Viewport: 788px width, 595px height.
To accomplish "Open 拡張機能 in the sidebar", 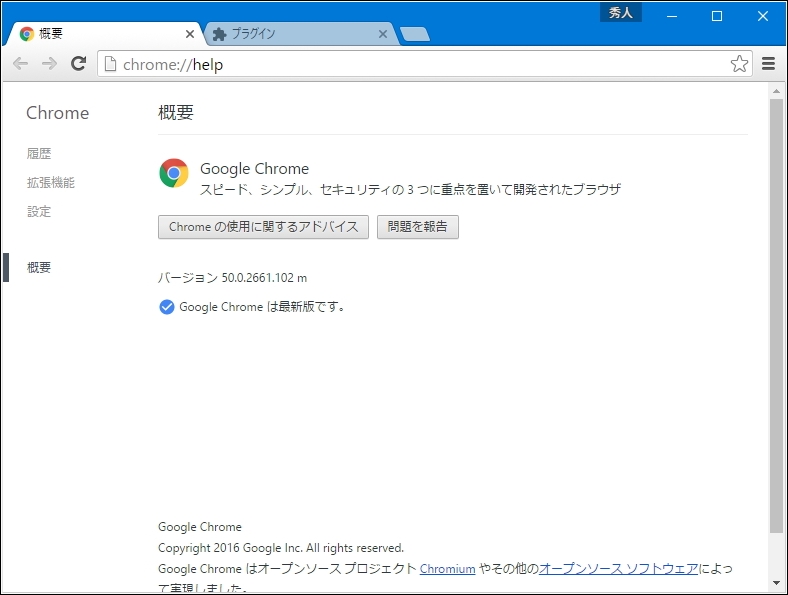I will coord(51,182).
